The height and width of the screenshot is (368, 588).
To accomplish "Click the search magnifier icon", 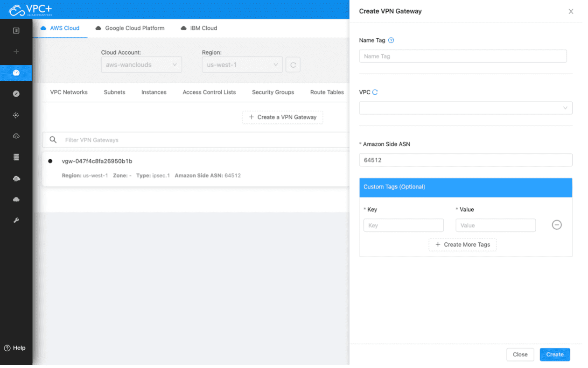I will (x=53, y=140).
